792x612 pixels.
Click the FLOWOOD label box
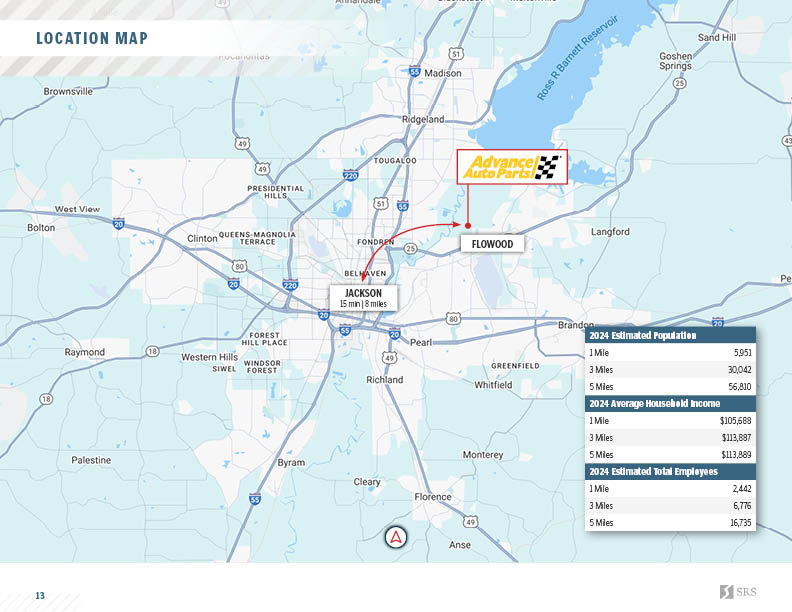492,244
